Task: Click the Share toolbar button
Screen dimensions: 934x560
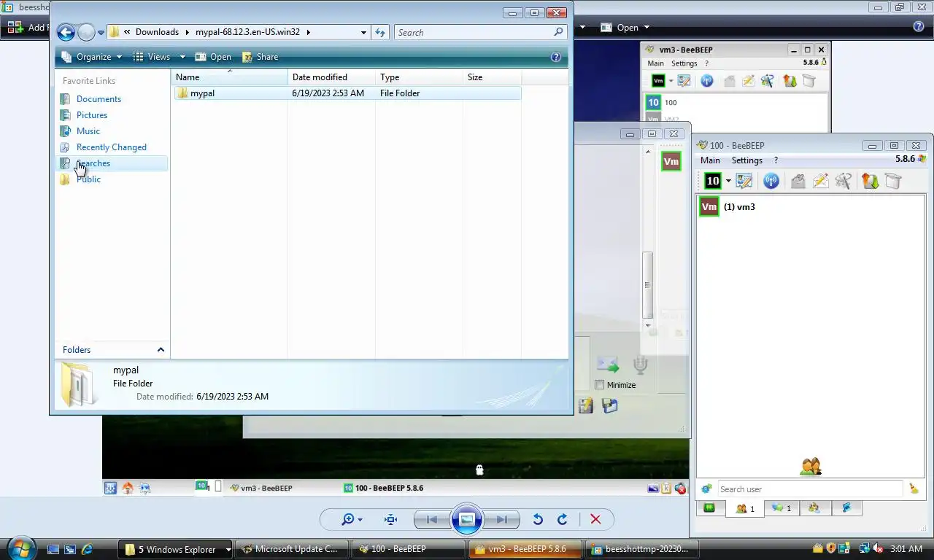Action: pyautogui.click(x=260, y=57)
